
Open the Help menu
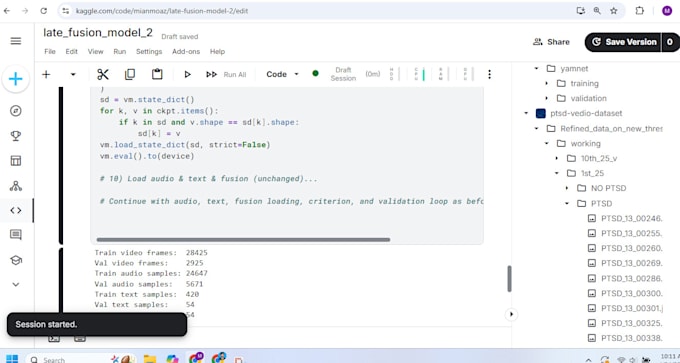(x=217, y=52)
